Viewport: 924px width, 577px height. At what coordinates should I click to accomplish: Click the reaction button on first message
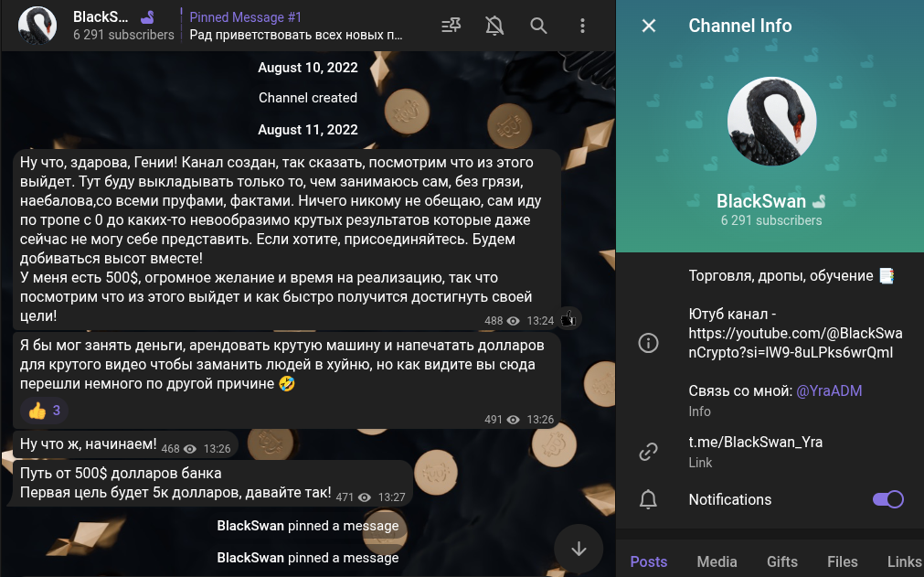568,319
